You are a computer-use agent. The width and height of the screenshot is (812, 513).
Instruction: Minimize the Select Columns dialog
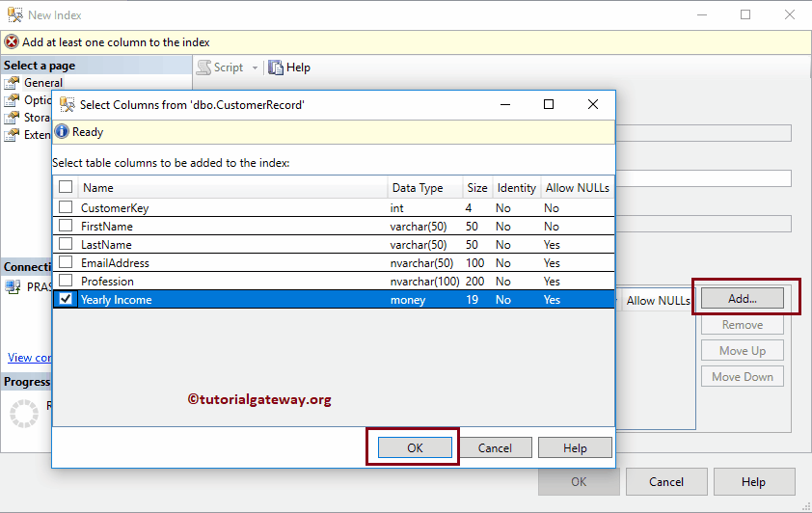point(505,104)
